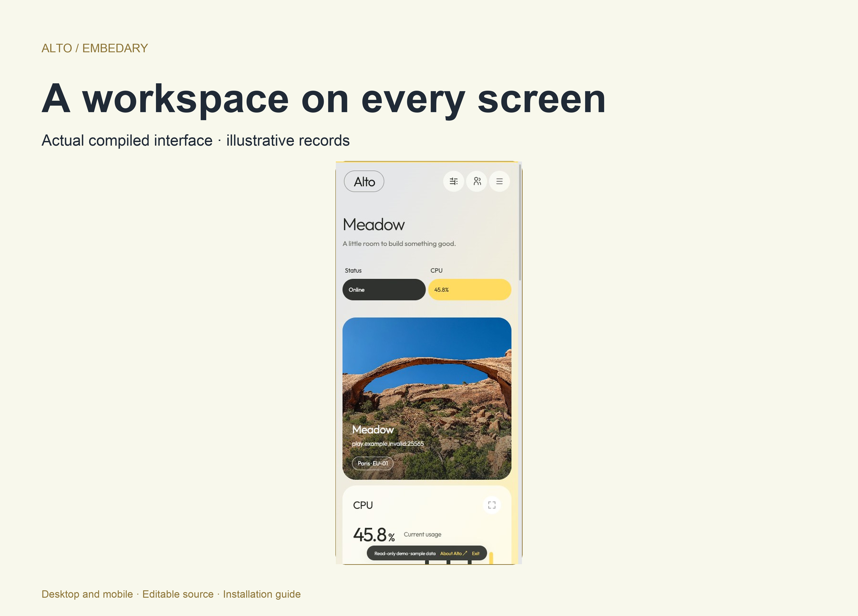
Task: Click the 'Desktop and mobile' footer text
Action: pyautogui.click(x=87, y=594)
